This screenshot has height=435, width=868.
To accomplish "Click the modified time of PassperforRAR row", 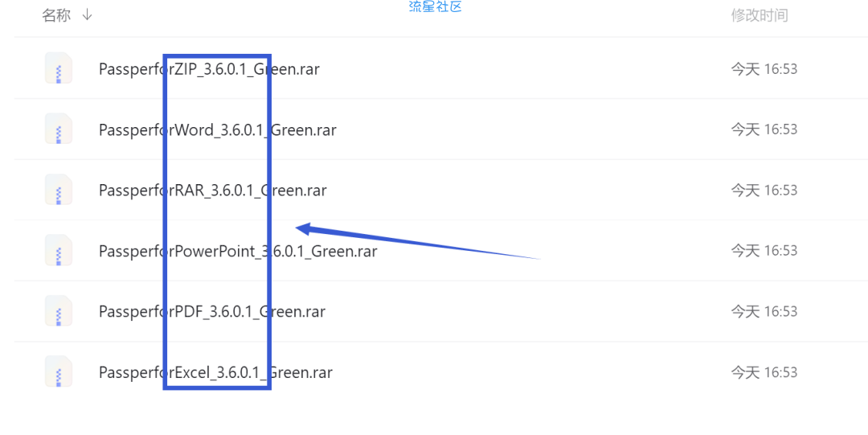I will [x=764, y=191].
